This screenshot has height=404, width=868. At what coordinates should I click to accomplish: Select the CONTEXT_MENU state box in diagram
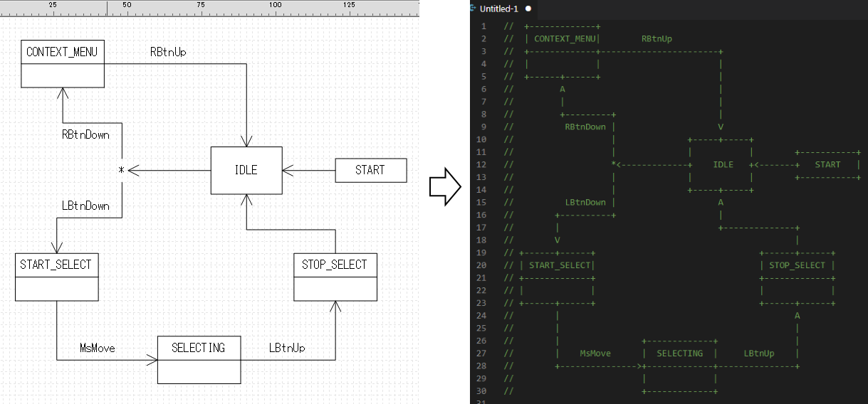click(62, 63)
